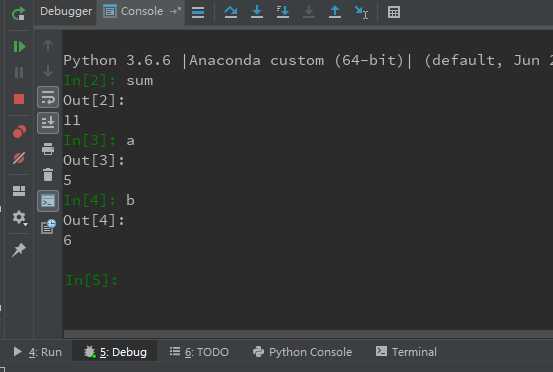Open Evaluate Expression calculator icon
The image size is (553, 372).
[394, 12]
